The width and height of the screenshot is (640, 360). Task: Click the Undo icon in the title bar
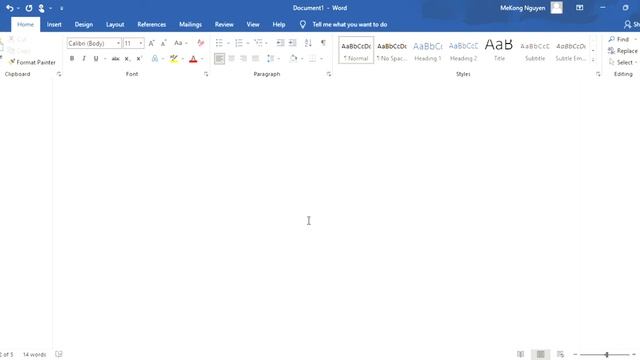point(9,8)
